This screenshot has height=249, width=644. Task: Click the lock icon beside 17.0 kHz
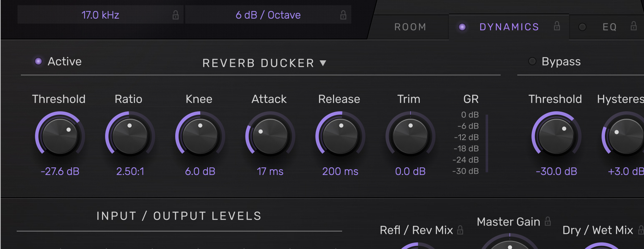[x=176, y=15]
